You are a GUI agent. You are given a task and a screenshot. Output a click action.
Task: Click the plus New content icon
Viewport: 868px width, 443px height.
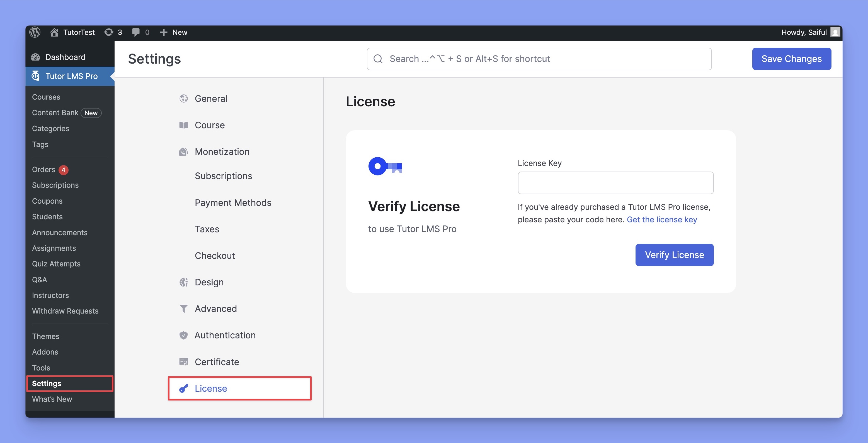coord(163,32)
